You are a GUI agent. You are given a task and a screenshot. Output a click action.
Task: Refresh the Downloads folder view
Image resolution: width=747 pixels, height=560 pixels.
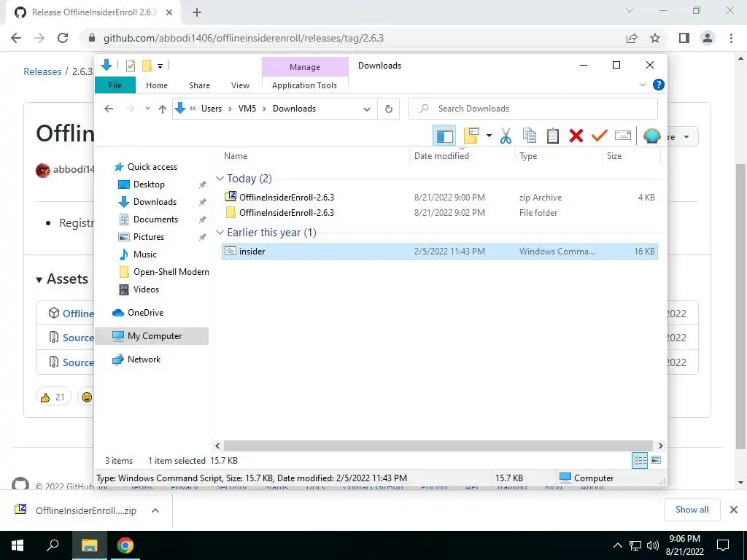tap(389, 109)
